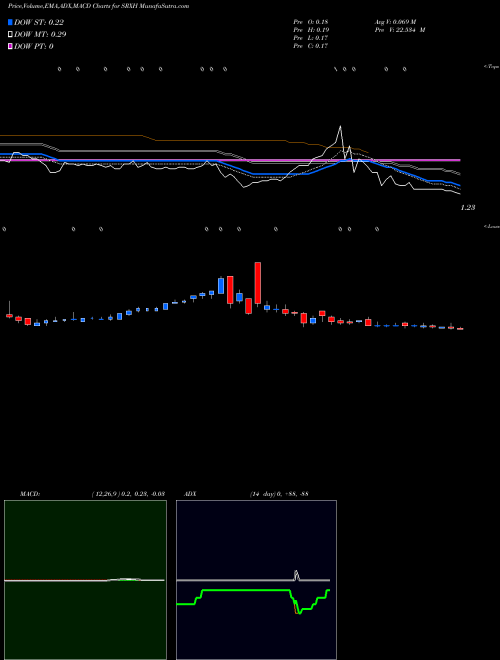Click the blue DOW ST legend swatch
The height and width of the screenshot is (660, 500).
coord(10,22)
